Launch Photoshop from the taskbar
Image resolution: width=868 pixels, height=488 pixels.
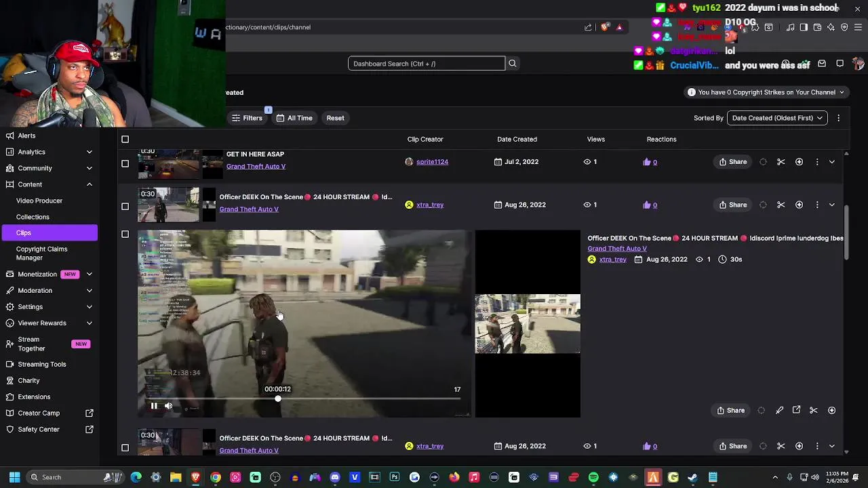tap(394, 477)
